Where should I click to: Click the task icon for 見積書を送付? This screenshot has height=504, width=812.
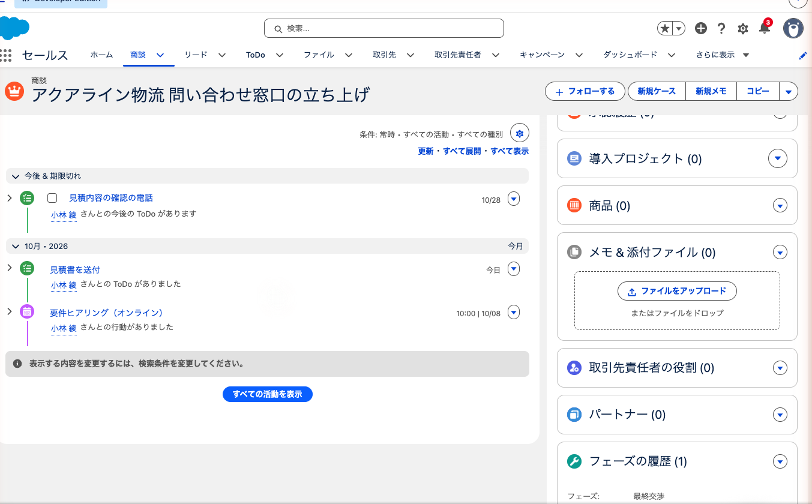coord(27,268)
